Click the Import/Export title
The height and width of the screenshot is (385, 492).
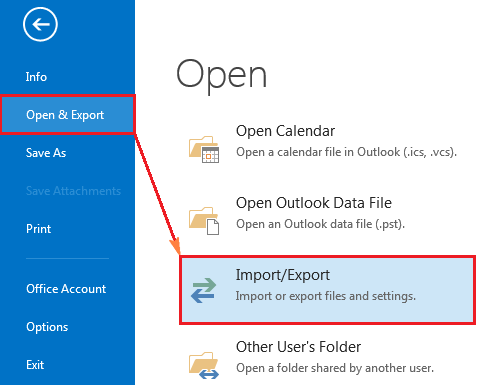point(283,275)
